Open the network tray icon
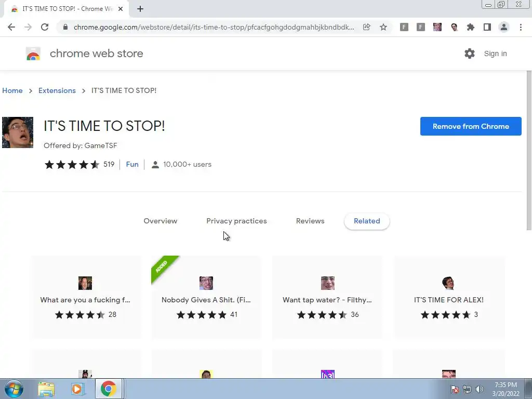Viewport: 532px width, 399px height. [467, 390]
